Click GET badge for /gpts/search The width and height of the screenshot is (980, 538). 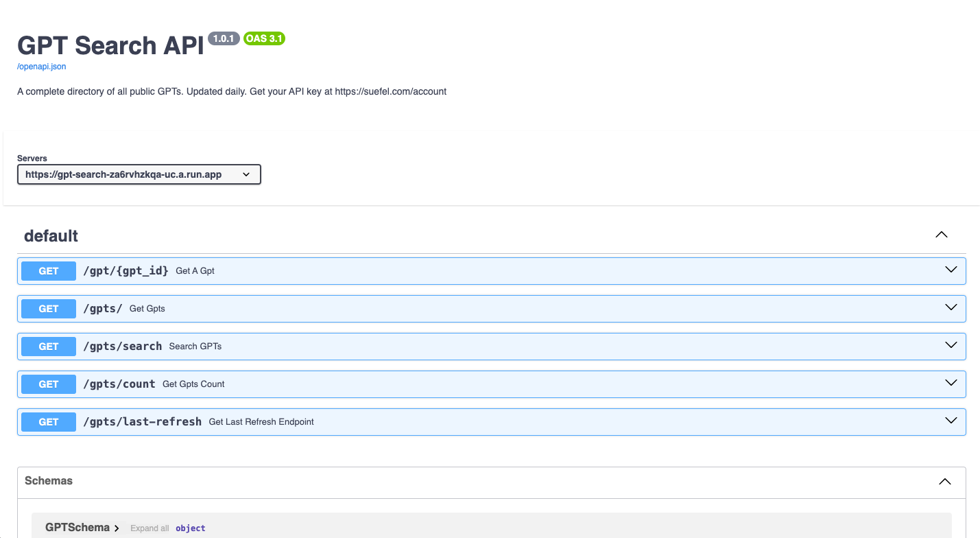tap(49, 347)
